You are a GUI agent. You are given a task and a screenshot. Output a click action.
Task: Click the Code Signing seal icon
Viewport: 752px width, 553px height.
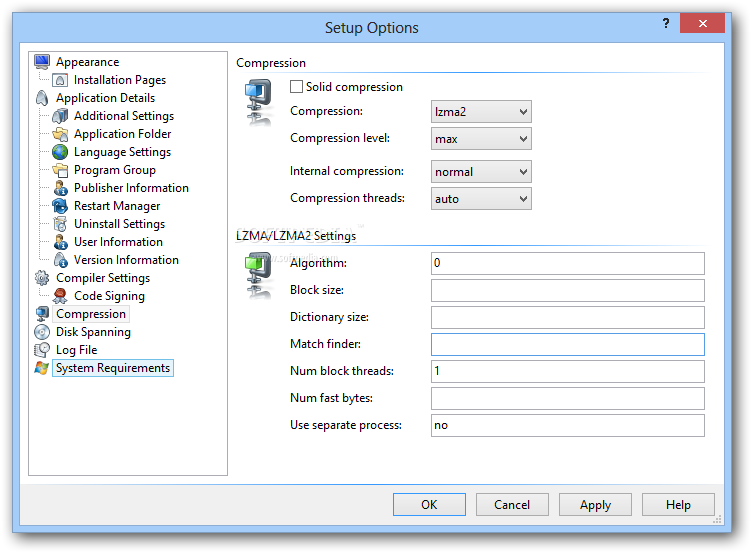(60, 296)
